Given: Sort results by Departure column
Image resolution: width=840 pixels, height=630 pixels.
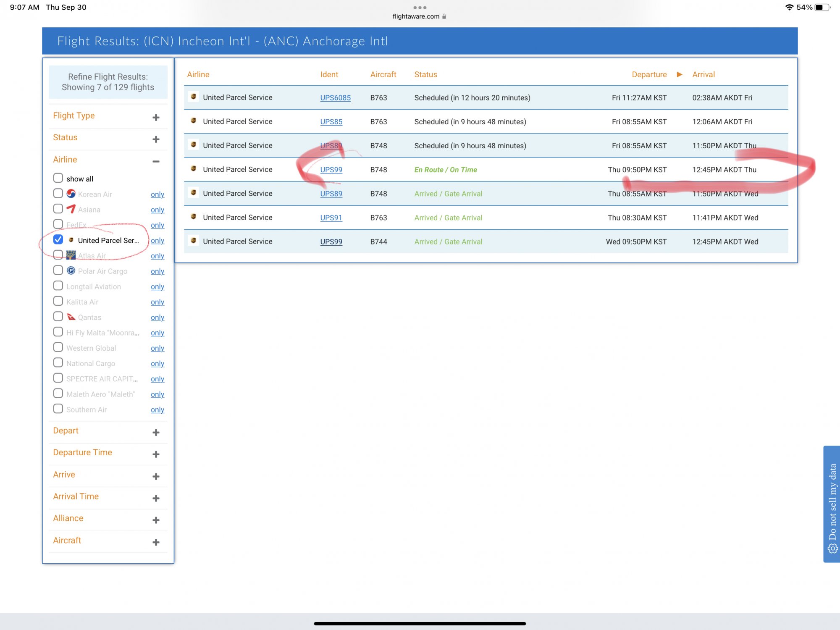Looking at the screenshot, I should pos(649,74).
